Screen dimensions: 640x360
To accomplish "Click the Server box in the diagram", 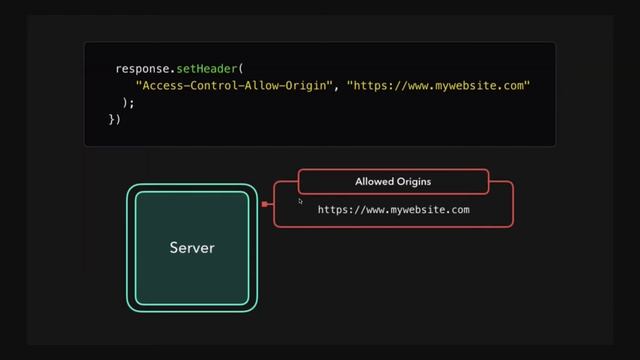I will pos(192,248).
